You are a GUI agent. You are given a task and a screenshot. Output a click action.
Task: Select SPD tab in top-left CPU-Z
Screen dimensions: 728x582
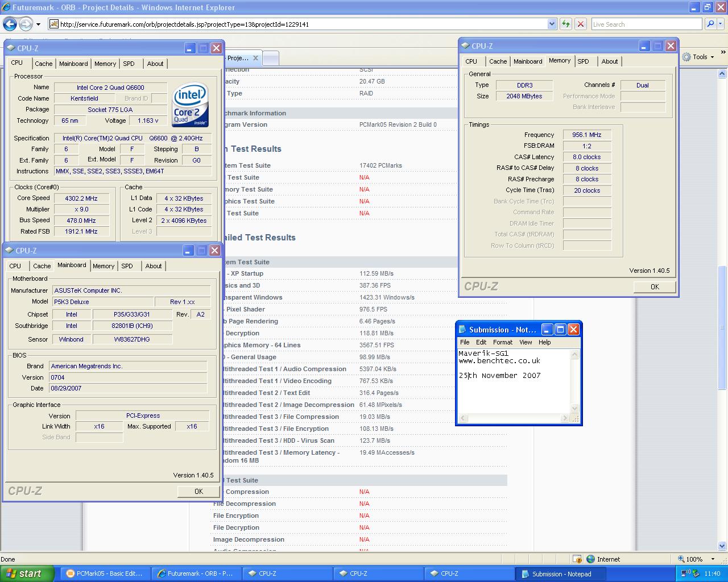[x=129, y=64]
